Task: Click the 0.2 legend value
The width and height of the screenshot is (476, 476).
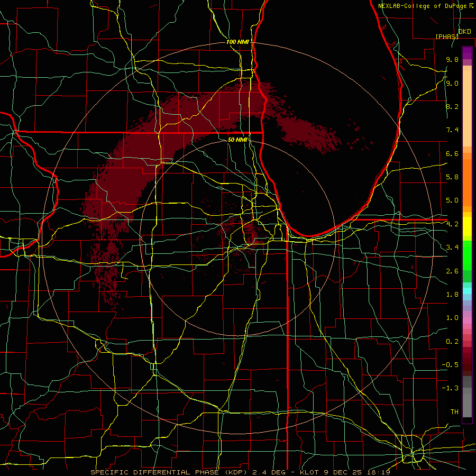Action: click(x=452, y=342)
